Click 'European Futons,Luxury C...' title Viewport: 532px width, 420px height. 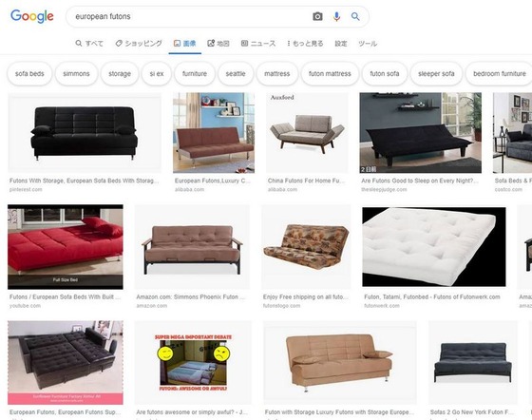[213, 181]
